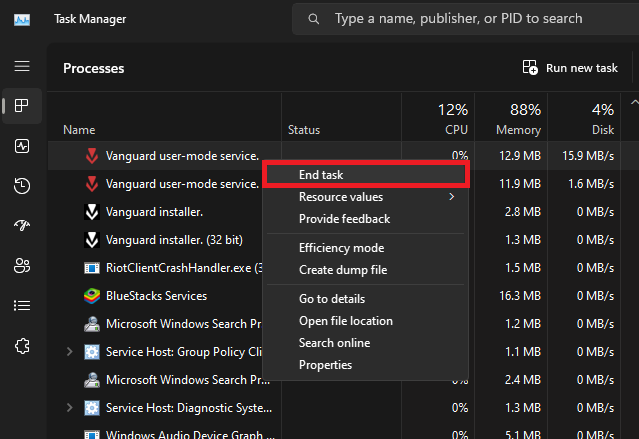Click the Run new task button
The image size is (639, 439).
tap(570, 68)
